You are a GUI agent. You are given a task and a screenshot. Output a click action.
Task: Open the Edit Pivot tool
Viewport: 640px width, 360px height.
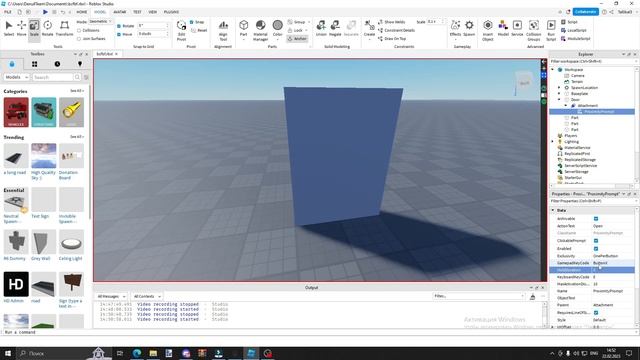[181, 30]
